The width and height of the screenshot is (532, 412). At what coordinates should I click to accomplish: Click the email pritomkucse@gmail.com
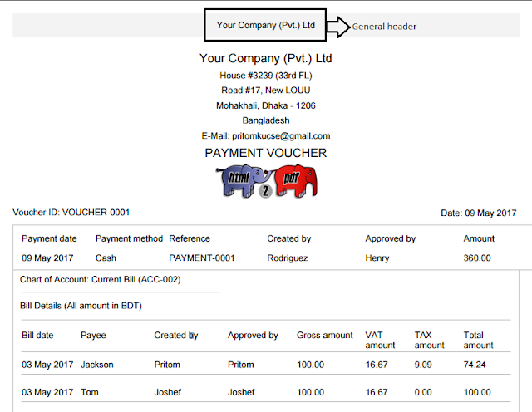(x=281, y=136)
